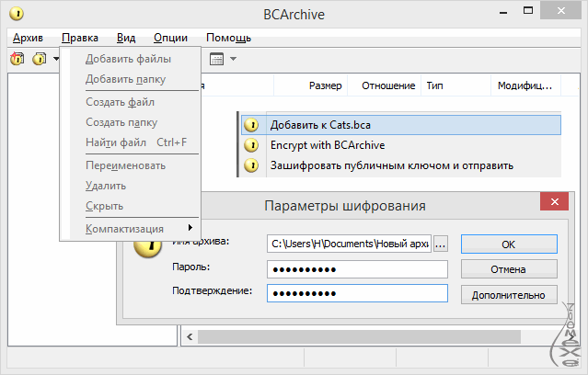Expand the view mode dropdown arrow
Screen dimensions: 588x375
233,59
